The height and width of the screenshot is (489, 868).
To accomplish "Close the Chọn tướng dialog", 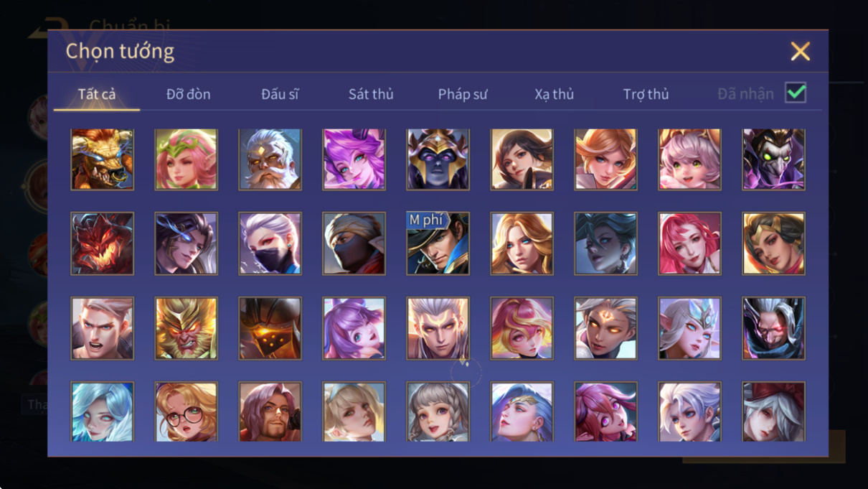I will coord(800,51).
